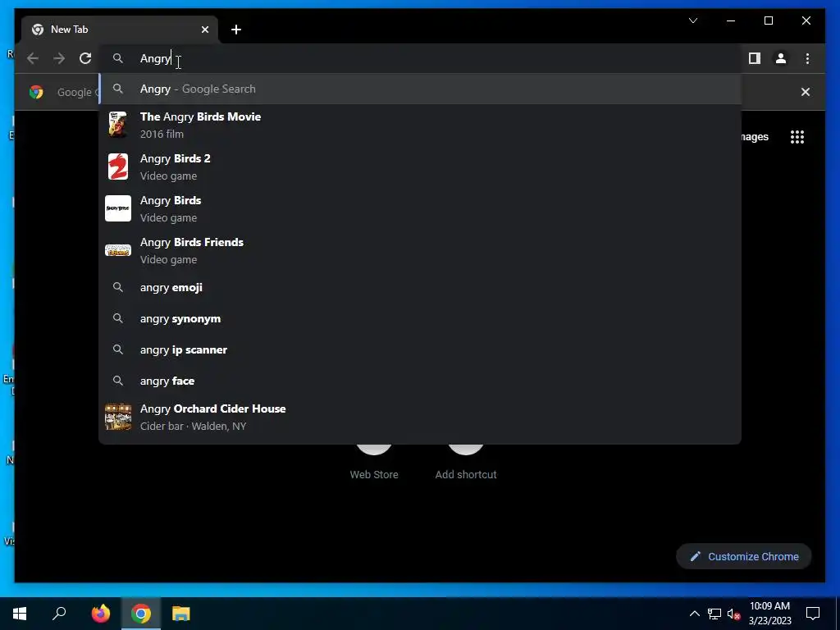Image resolution: width=840 pixels, height=630 pixels.
Task: Click the Angry Birds 2 game icon
Action: pyautogui.click(x=118, y=167)
